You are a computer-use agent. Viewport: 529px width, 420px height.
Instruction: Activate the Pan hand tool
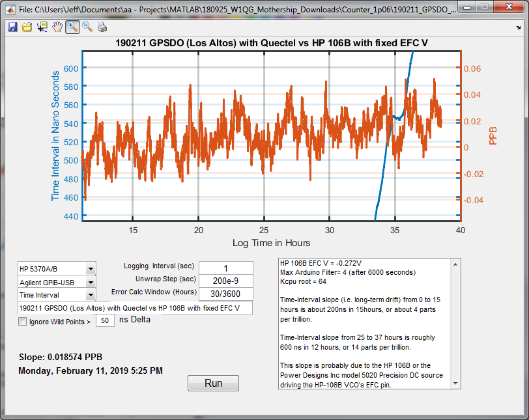(x=57, y=27)
